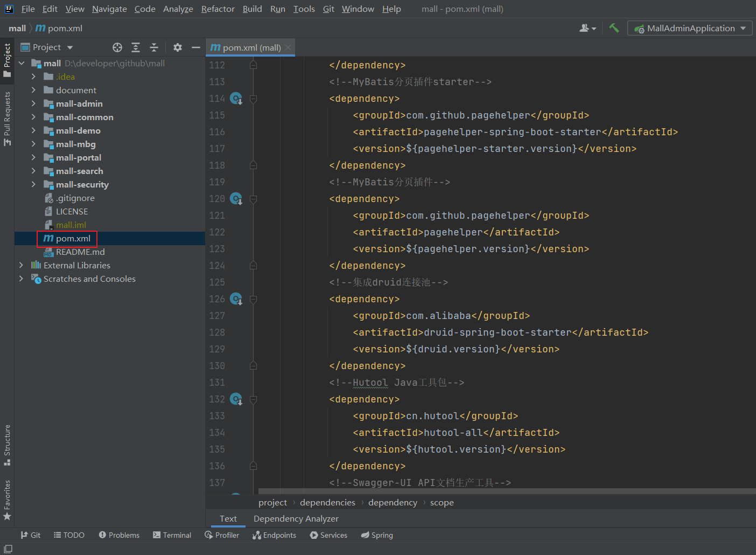Open the Terminal tool window
This screenshot has width=756, height=555.
[172, 535]
